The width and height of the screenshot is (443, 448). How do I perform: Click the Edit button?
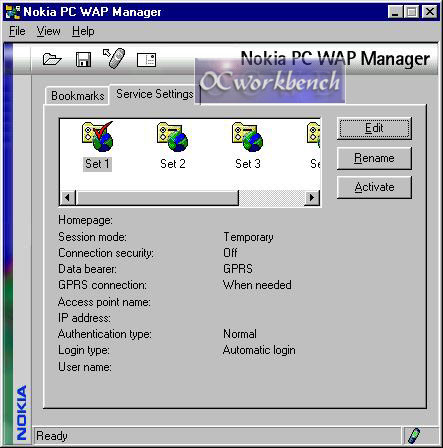(374, 128)
